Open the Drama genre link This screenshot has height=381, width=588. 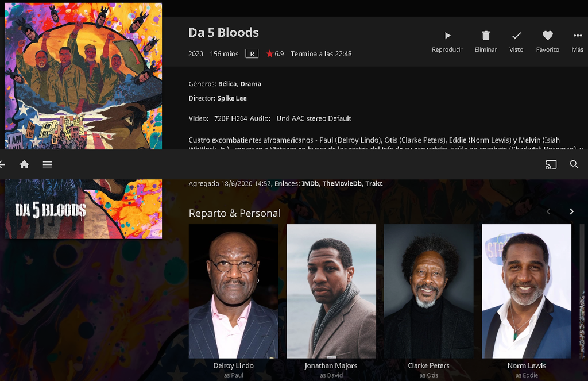point(250,84)
